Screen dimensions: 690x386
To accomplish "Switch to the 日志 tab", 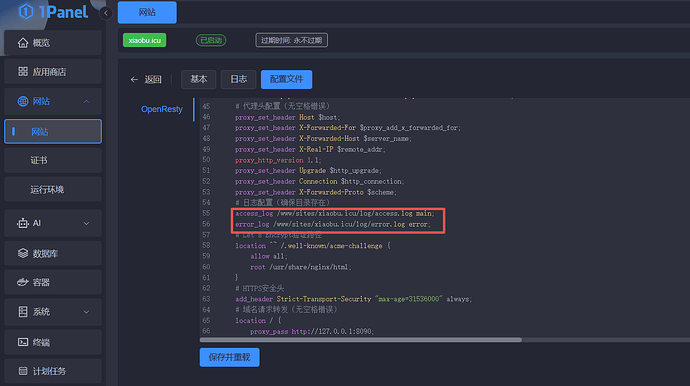I will [239, 79].
